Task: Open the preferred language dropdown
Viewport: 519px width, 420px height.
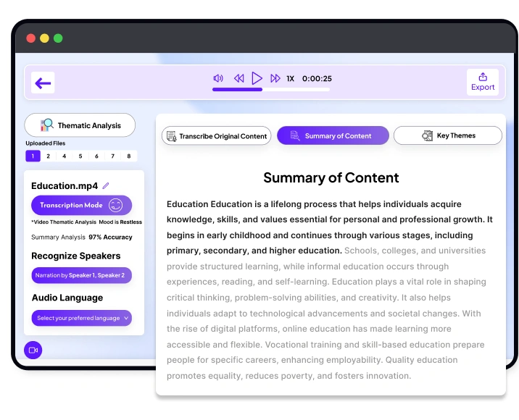Action: tap(81, 318)
